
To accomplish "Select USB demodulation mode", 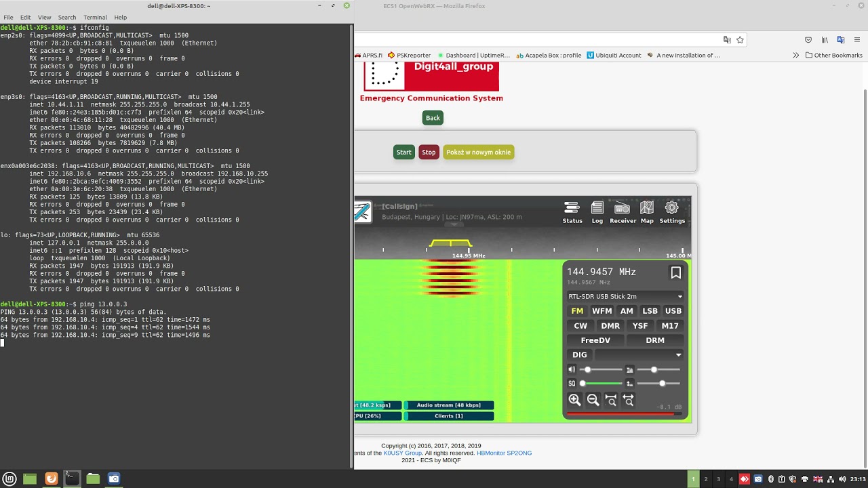I will click(x=673, y=311).
